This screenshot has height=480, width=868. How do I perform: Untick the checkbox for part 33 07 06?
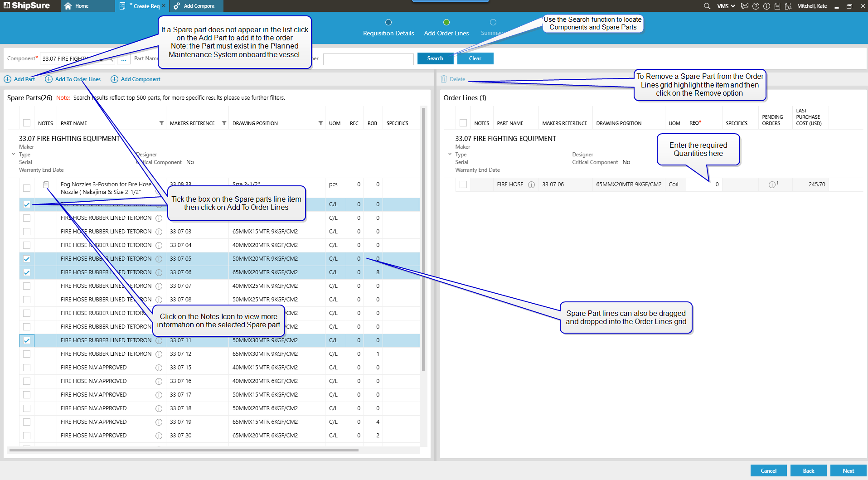click(x=27, y=272)
